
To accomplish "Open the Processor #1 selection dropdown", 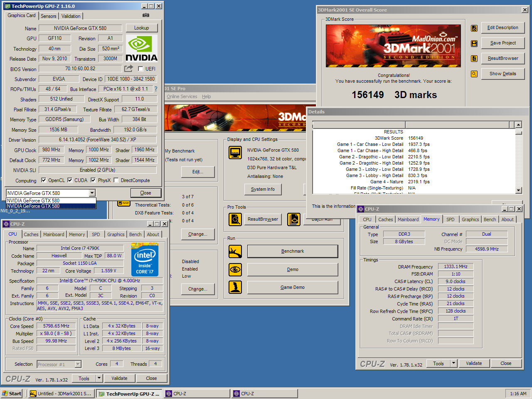I will click(78, 365).
